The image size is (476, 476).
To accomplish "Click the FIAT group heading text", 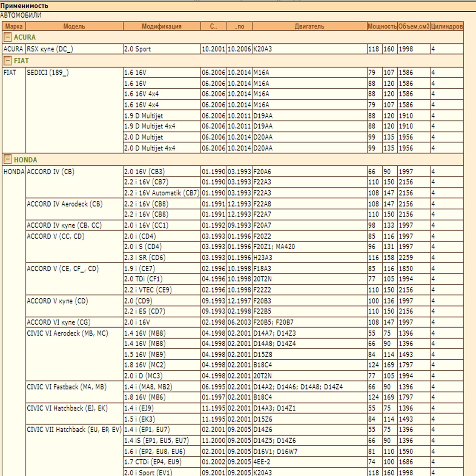I will coord(21,61).
